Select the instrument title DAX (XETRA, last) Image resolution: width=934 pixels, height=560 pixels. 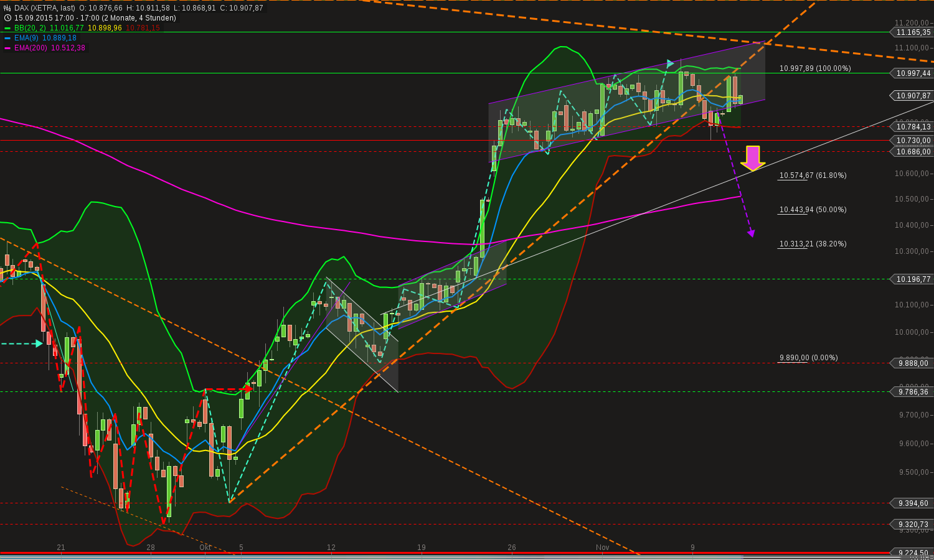click(45, 8)
